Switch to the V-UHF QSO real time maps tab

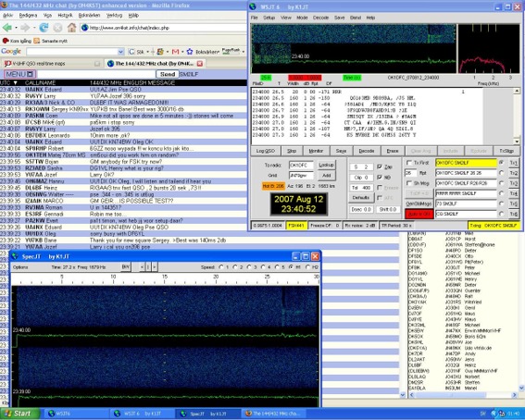pos(52,64)
